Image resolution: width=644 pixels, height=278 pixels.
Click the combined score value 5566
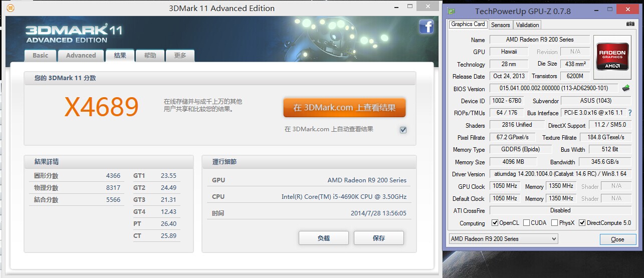pos(113,200)
